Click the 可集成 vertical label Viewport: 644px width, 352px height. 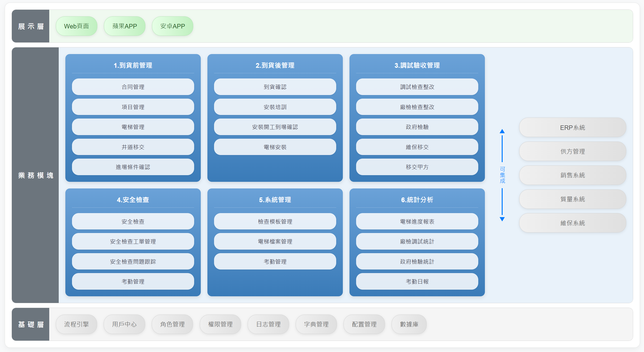tap(502, 175)
